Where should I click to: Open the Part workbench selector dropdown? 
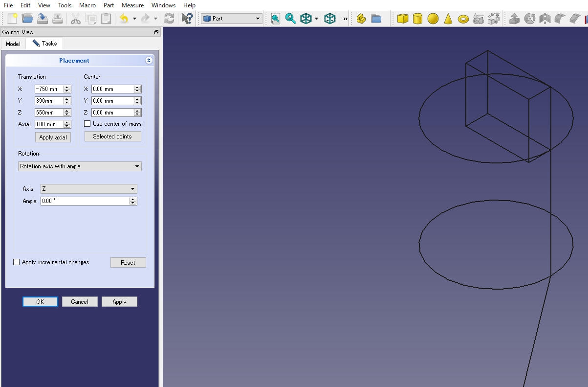[x=232, y=19]
